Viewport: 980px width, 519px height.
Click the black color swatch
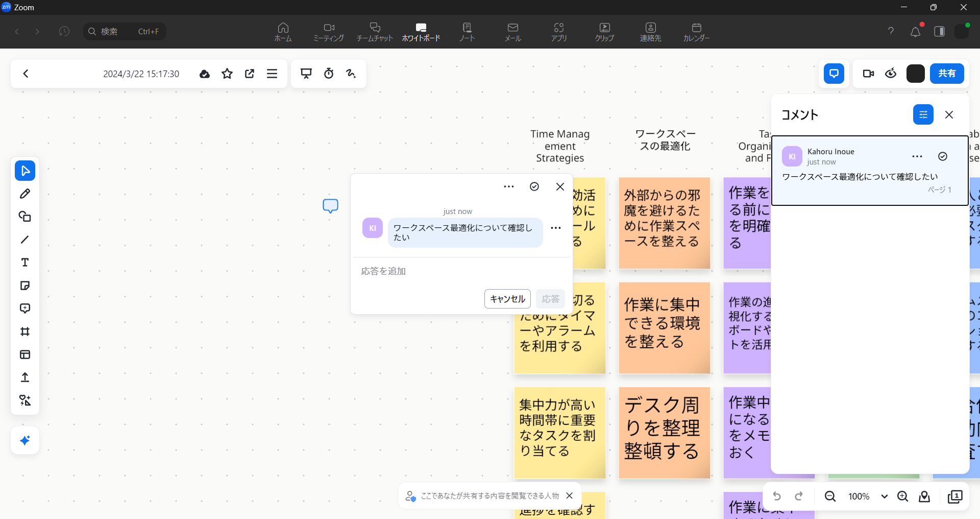tap(915, 74)
